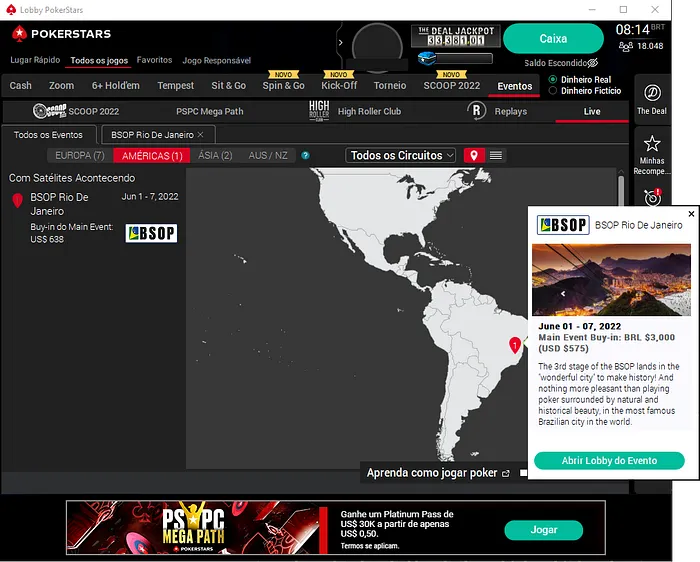The image size is (700, 562).
Task: Click BSOP logo in event list
Action: (x=151, y=233)
